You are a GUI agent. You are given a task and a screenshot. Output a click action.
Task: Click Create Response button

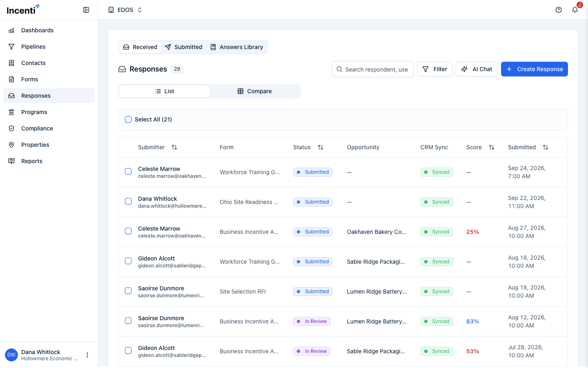535,69
